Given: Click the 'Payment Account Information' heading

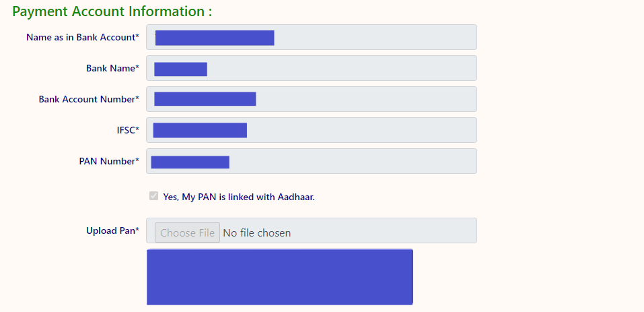Looking at the screenshot, I should pyautogui.click(x=112, y=11).
